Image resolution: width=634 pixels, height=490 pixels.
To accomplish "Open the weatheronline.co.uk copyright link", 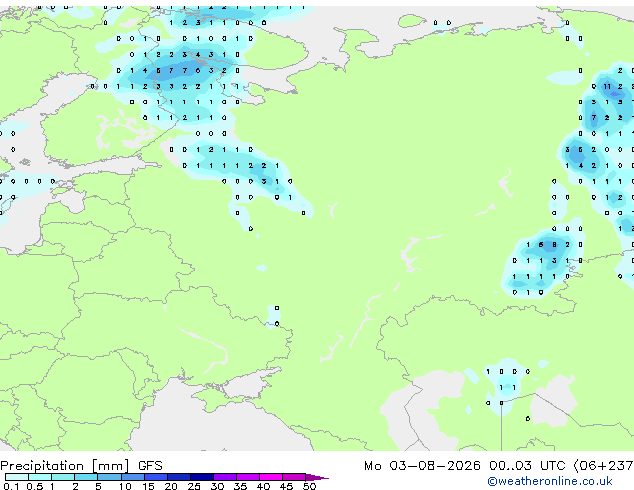I will click(x=550, y=481).
